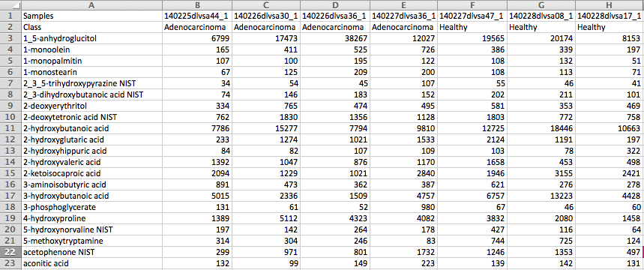
Task: Select column F header
Action: point(472,5)
